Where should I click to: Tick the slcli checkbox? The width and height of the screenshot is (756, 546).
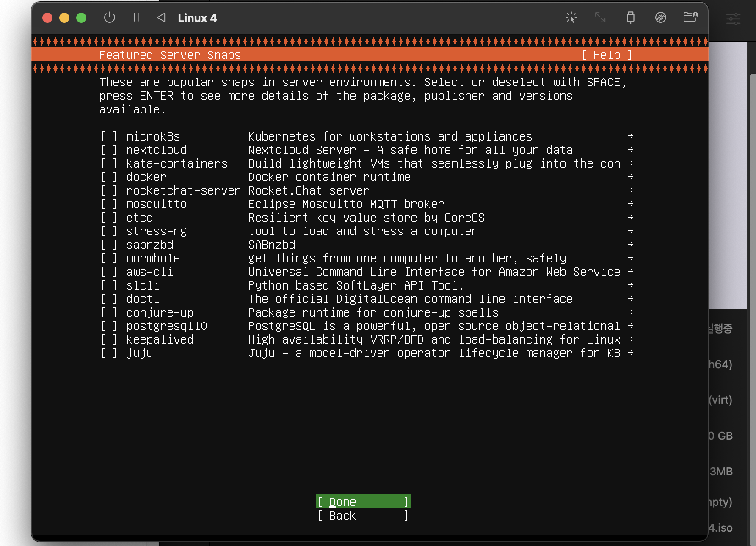[x=109, y=285]
